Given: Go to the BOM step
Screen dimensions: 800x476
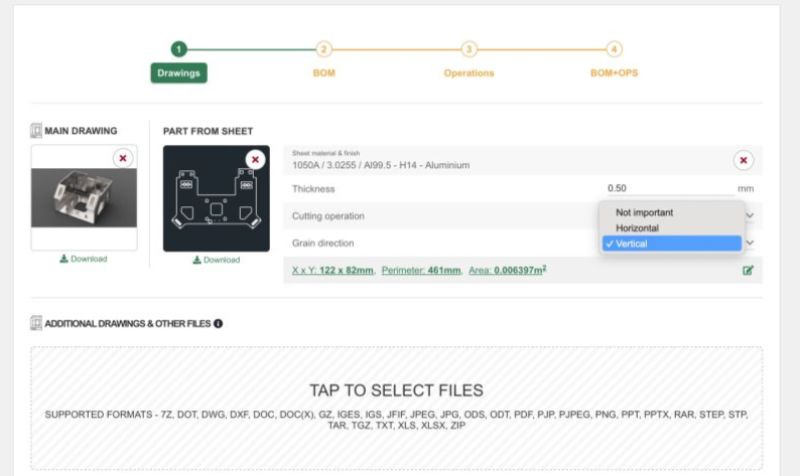Looking at the screenshot, I should pyautogui.click(x=323, y=73).
